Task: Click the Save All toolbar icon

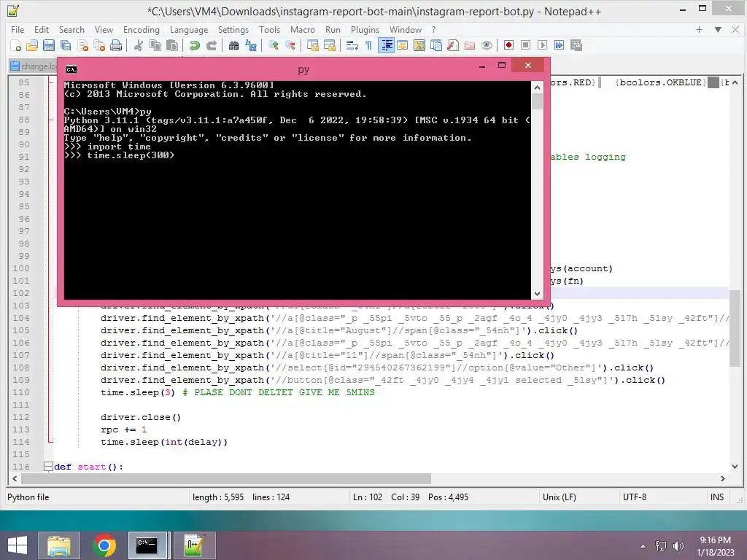Action: [65, 45]
